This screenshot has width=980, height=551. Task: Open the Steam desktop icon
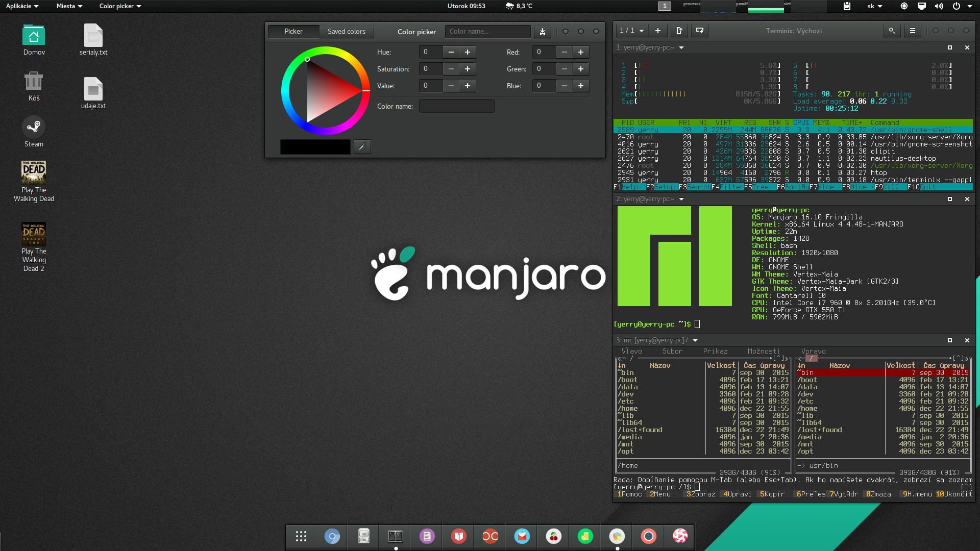coord(34,132)
